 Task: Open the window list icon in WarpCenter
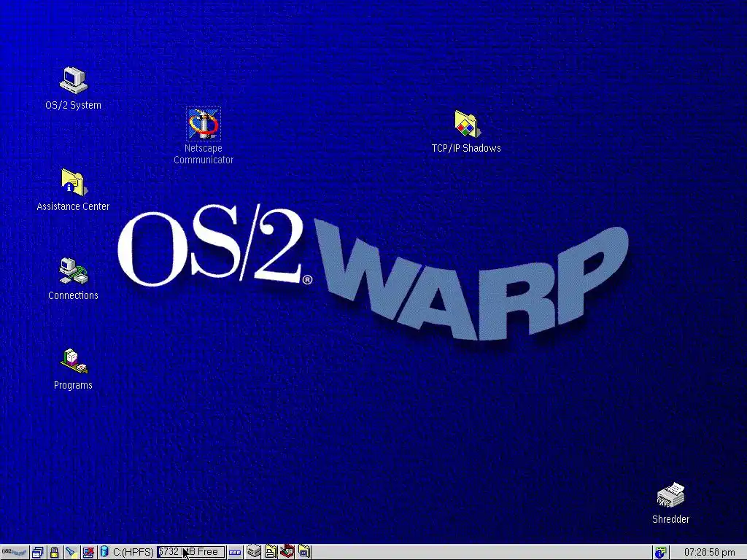[38, 553]
